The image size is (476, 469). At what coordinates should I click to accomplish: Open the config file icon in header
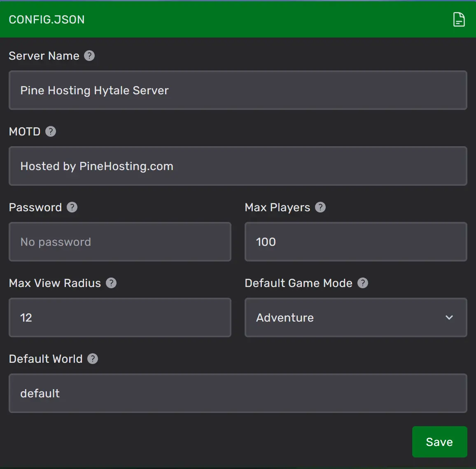click(459, 19)
